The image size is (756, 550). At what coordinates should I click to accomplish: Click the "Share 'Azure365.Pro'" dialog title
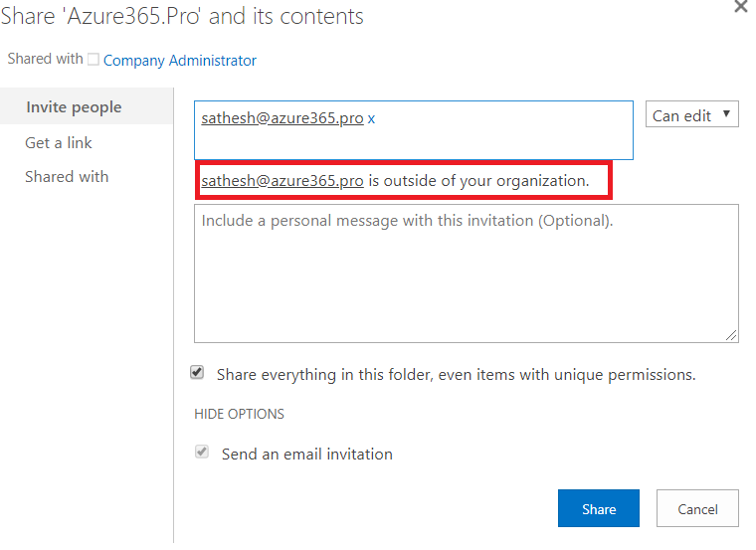[x=182, y=16]
